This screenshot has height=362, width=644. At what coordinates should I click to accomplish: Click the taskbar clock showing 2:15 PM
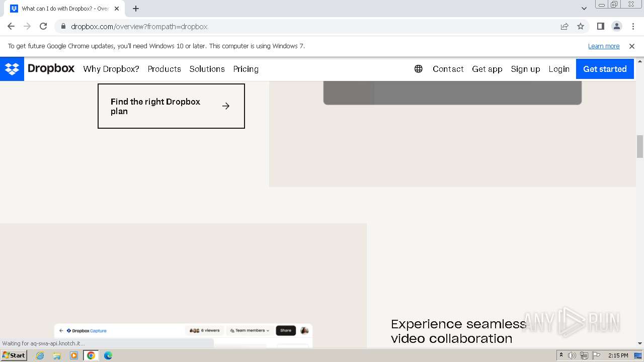pyautogui.click(x=618, y=355)
